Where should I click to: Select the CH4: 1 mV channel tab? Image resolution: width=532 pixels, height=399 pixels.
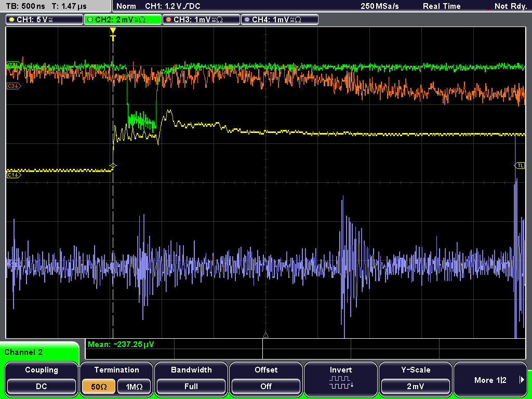(x=280, y=19)
